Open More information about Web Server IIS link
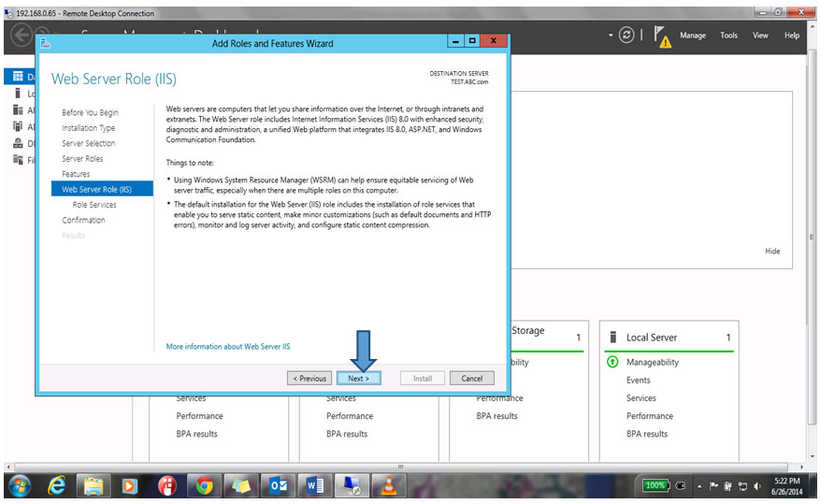This screenshot has width=820, height=504. point(228,346)
